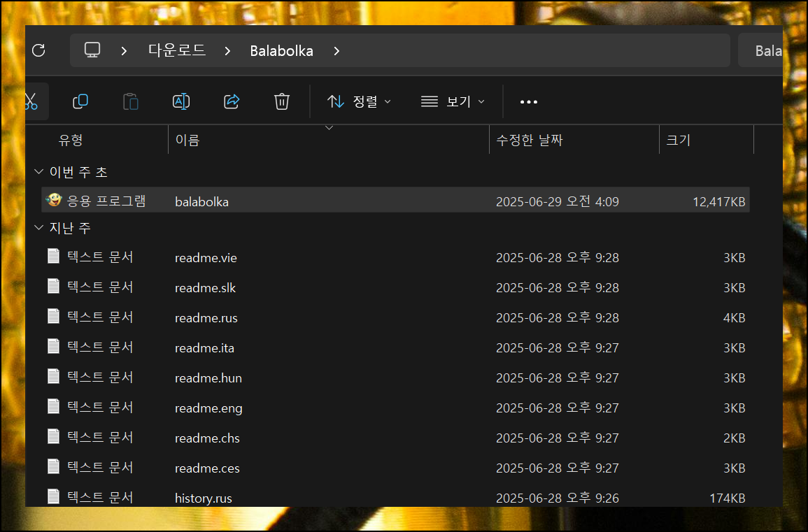Image resolution: width=808 pixels, height=532 pixels.
Task: Click the 174KB size of history.rus
Action: click(x=727, y=498)
